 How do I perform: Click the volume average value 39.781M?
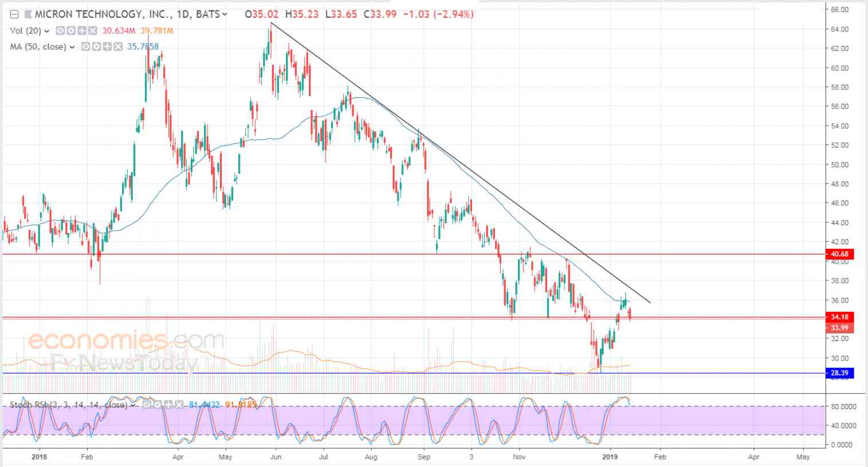(156, 31)
